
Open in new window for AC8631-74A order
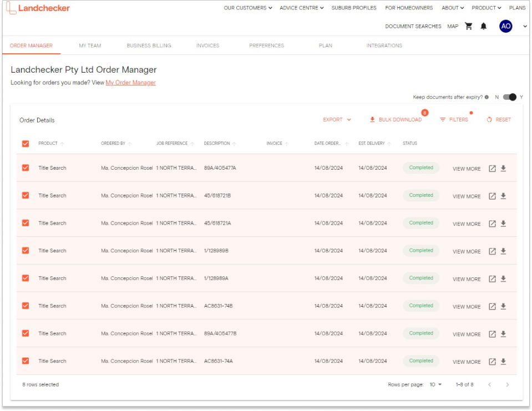click(x=492, y=362)
